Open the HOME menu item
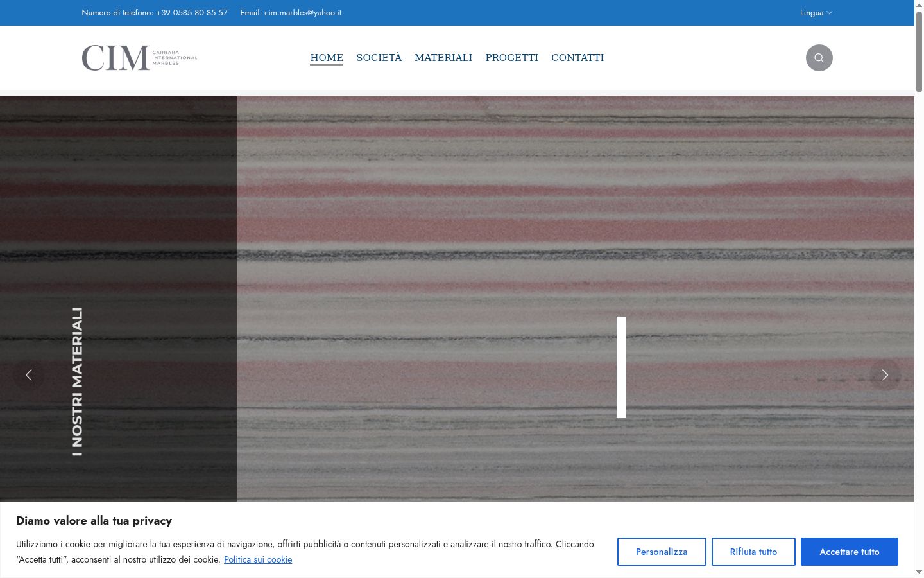 pyautogui.click(x=327, y=58)
